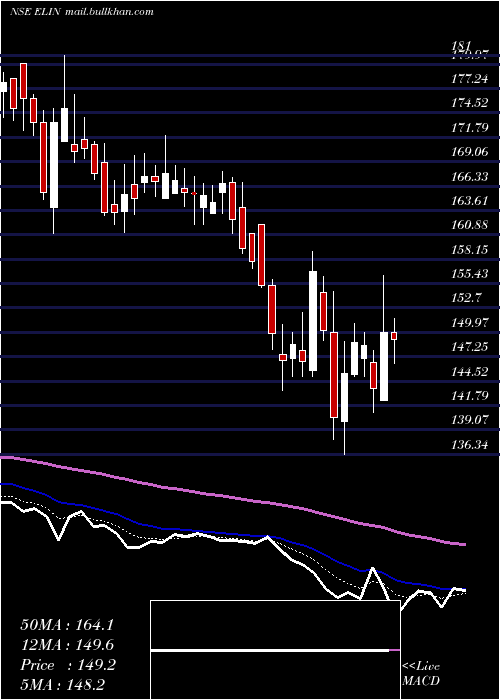Click the 5MA : 148.2 value
500x700 pixels.
coord(62,684)
